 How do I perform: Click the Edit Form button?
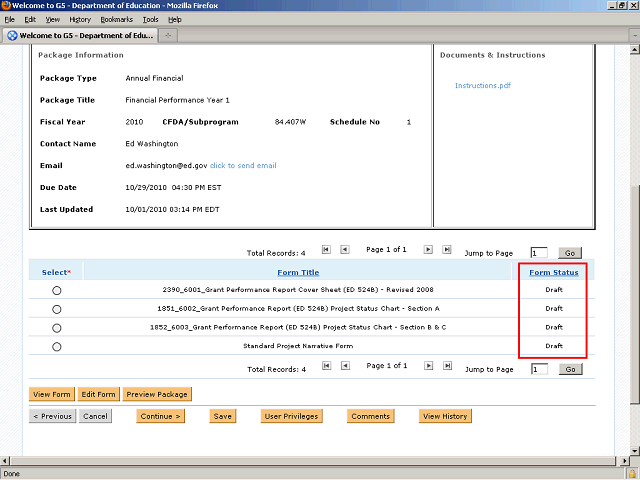point(98,394)
